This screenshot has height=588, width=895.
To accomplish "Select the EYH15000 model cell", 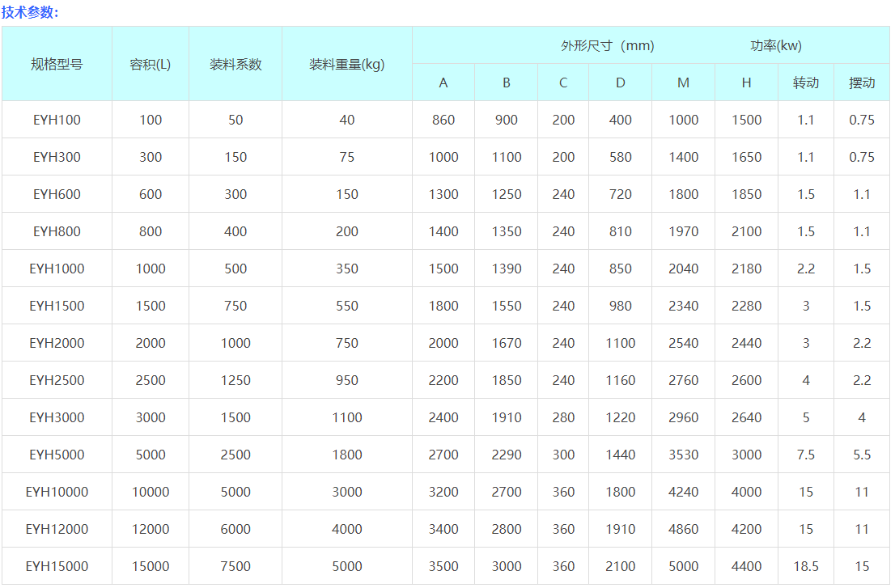I will pyautogui.click(x=57, y=566).
